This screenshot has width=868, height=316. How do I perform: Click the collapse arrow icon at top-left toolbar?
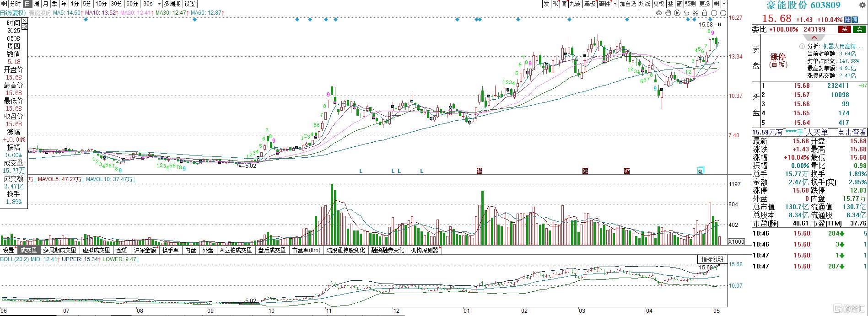coord(4,4)
